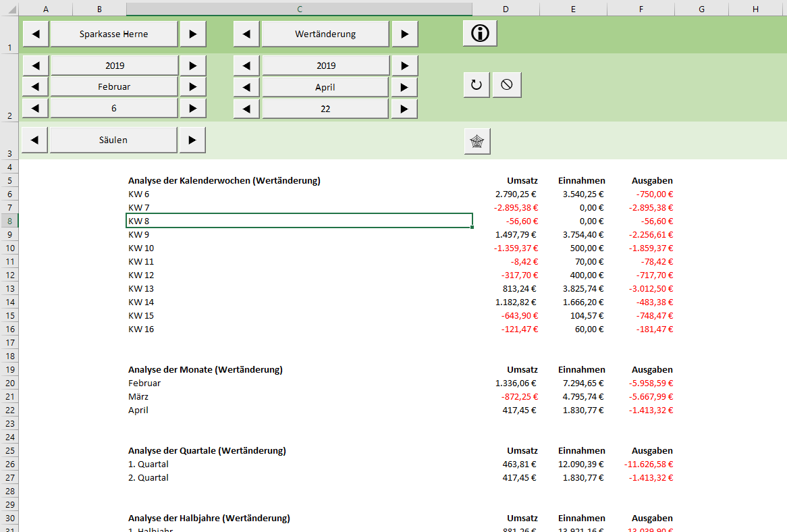Click the April end month button
Screen dimensions: 787x532
click(325, 87)
